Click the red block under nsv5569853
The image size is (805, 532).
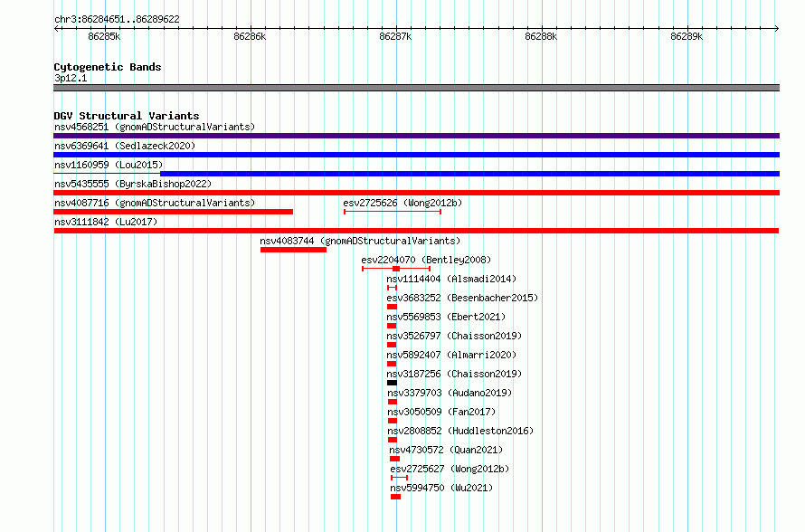[x=392, y=326]
